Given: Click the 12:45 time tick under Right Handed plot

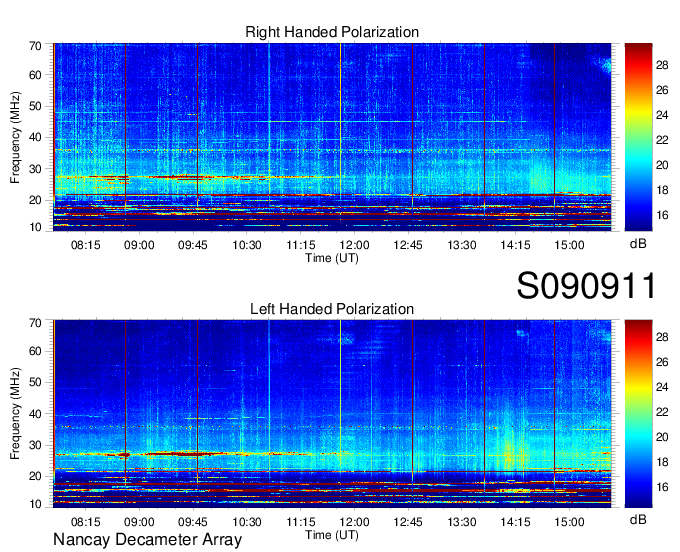Looking at the screenshot, I should click(x=408, y=245).
